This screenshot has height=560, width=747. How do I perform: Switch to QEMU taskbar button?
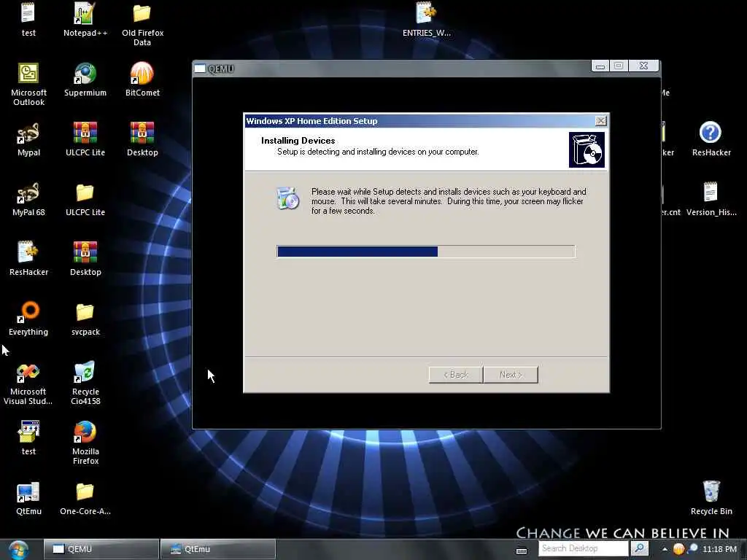(x=101, y=549)
